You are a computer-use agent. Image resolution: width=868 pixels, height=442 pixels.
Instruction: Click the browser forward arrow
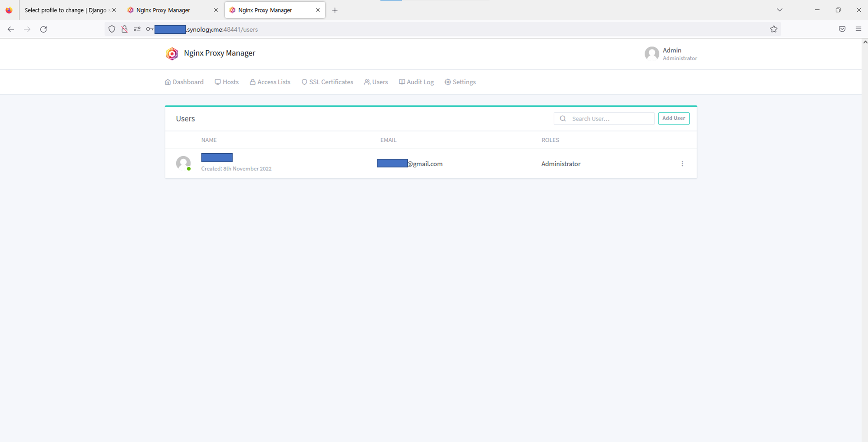(x=27, y=29)
